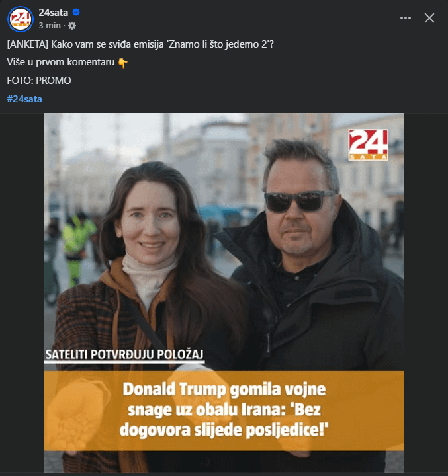Click the '3 min' post timestamp
The image size is (448, 476).
click(x=50, y=26)
